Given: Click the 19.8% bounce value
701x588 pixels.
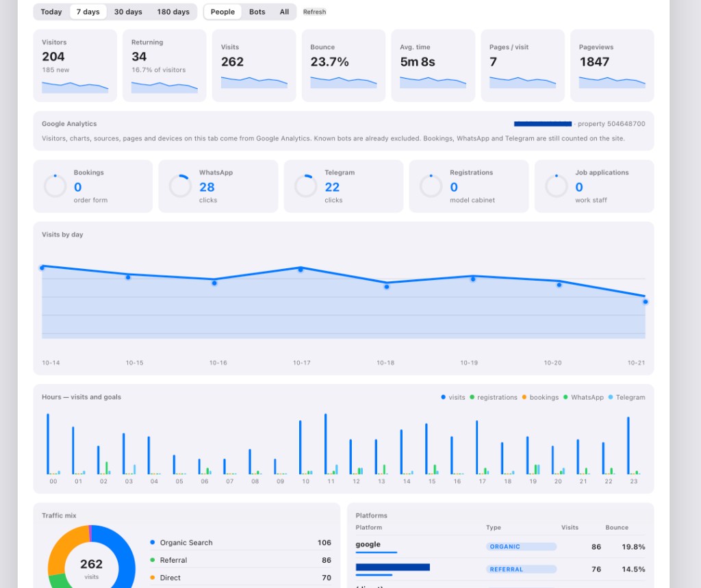Looking at the screenshot, I should tap(633, 547).
